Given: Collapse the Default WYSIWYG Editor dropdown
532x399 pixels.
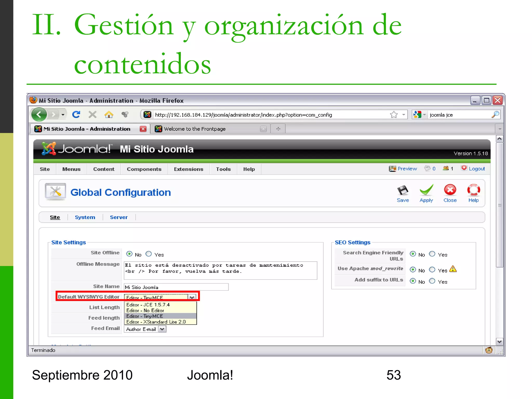Looking at the screenshot, I should 192,297.
